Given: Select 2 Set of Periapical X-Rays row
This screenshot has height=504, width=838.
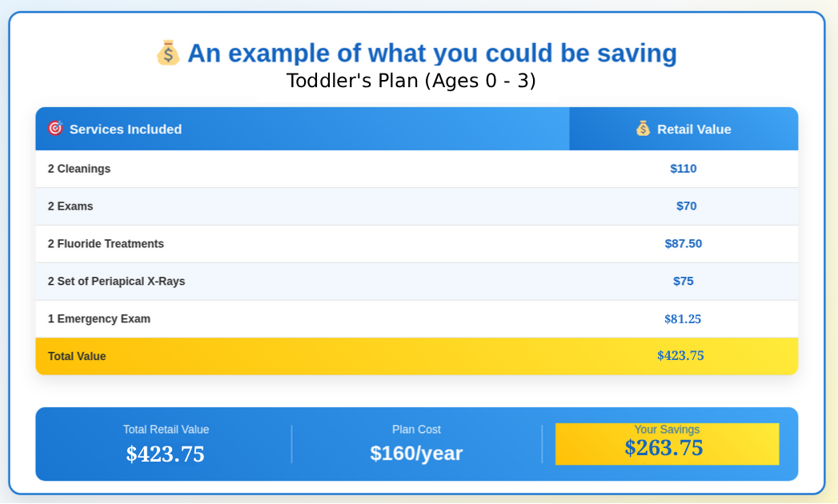Looking at the screenshot, I should (116, 282).
